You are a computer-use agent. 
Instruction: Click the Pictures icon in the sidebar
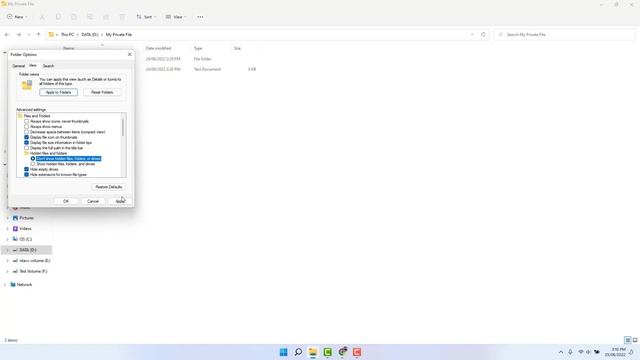coord(16,218)
